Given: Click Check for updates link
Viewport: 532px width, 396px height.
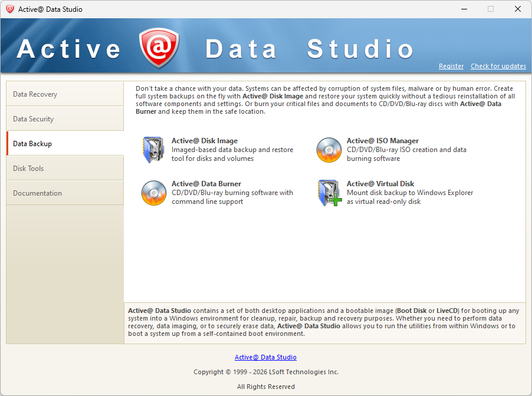Looking at the screenshot, I should click(x=498, y=66).
